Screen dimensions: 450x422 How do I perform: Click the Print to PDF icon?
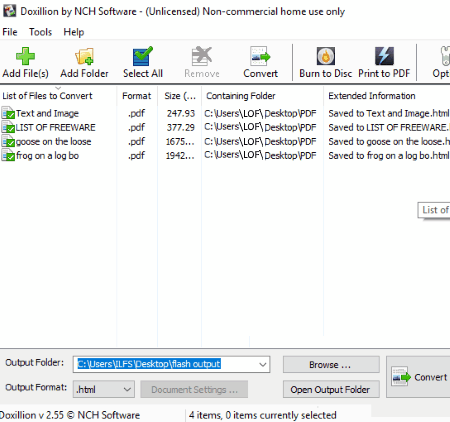pos(384,56)
